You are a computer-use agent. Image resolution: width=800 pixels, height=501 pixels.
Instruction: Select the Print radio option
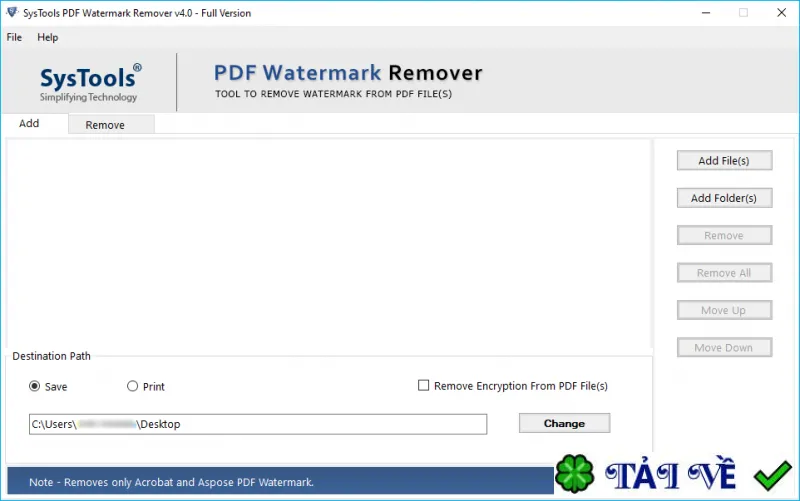[x=132, y=386]
